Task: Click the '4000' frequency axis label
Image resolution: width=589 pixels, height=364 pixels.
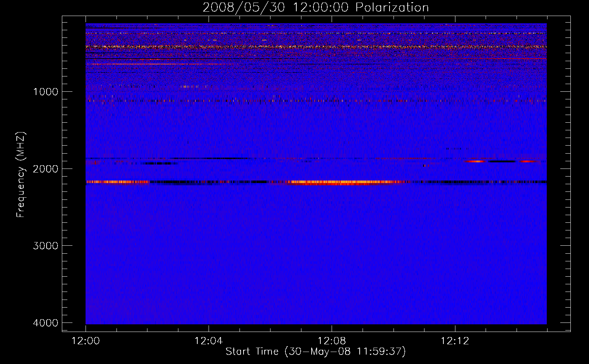Action: click(x=46, y=323)
